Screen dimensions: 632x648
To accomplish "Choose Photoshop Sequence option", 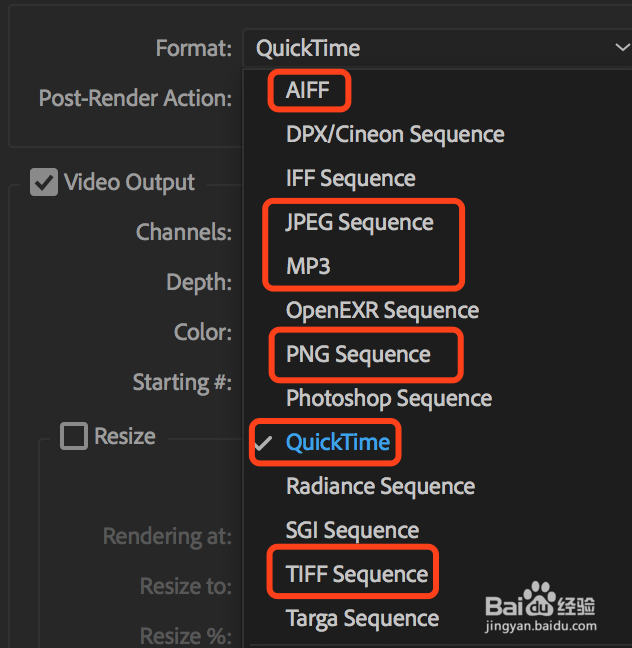I will 389,398.
